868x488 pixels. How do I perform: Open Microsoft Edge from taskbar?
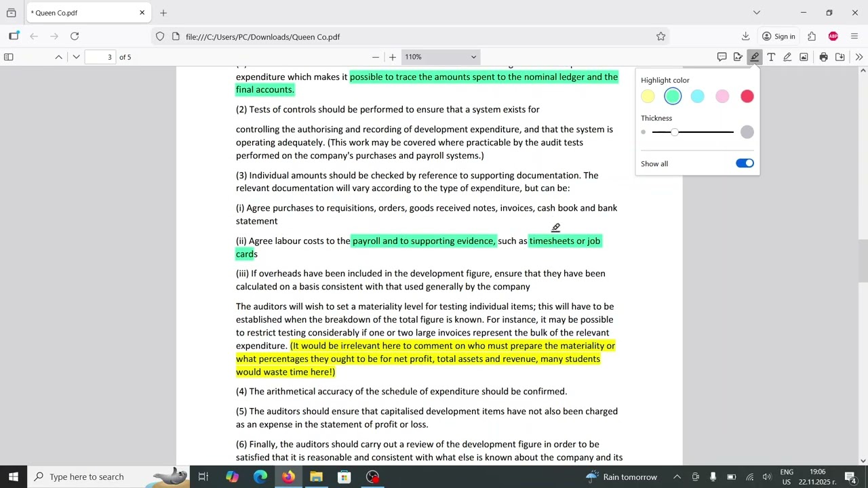[x=260, y=476]
